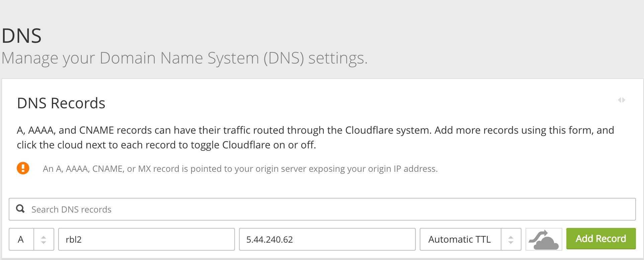
Task: Click the IP address field showing 5.44.240.62
Action: pyautogui.click(x=327, y=239)
